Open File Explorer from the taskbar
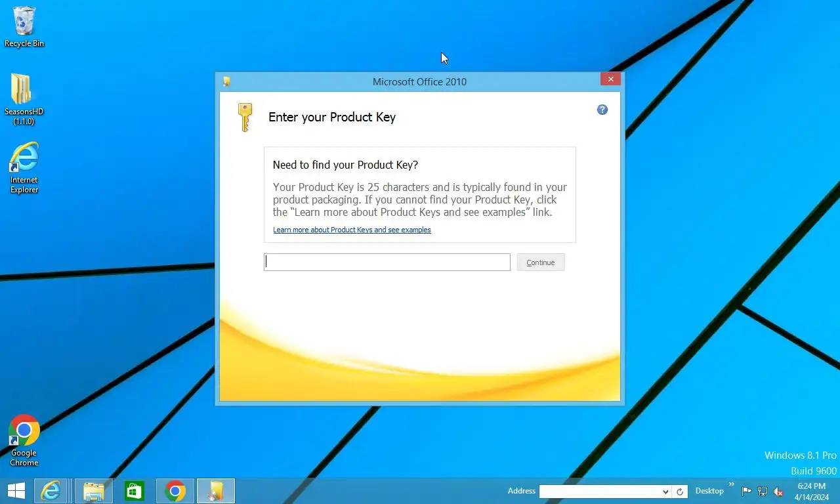This screenshot has width=840, height=504. click(x=94, y=491)
